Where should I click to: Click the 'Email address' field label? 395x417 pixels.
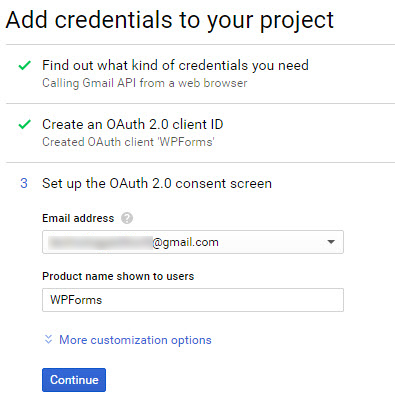[x=78, y=218]
